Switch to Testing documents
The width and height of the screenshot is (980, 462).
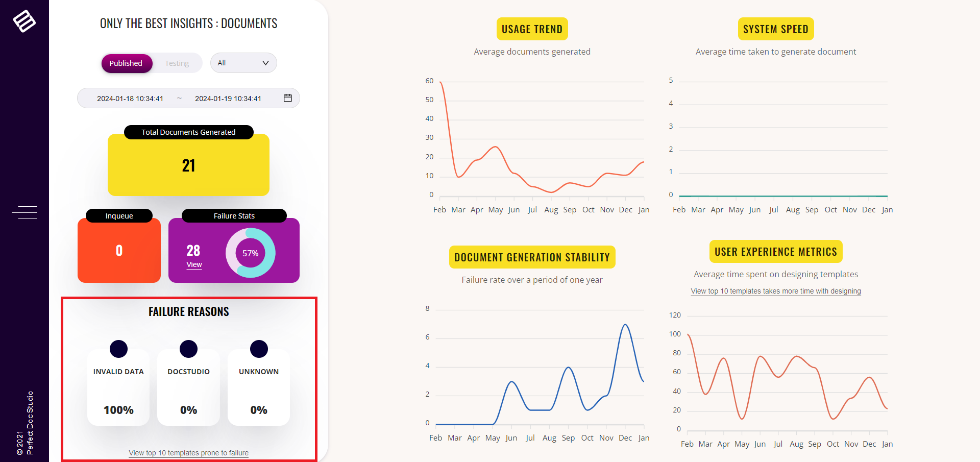(x=177, y=63)
